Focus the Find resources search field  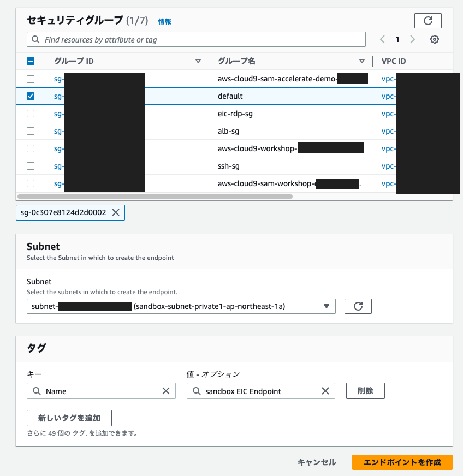point(196,39)
